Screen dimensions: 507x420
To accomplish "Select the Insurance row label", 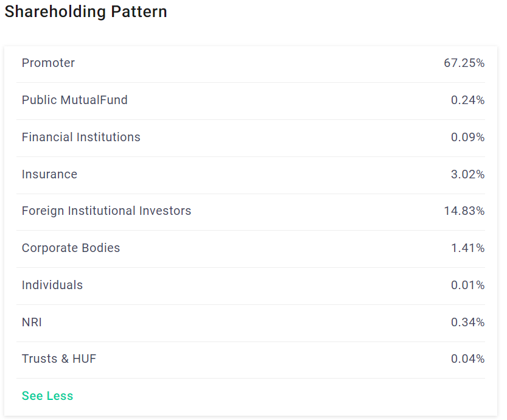I will click(49, 175).
